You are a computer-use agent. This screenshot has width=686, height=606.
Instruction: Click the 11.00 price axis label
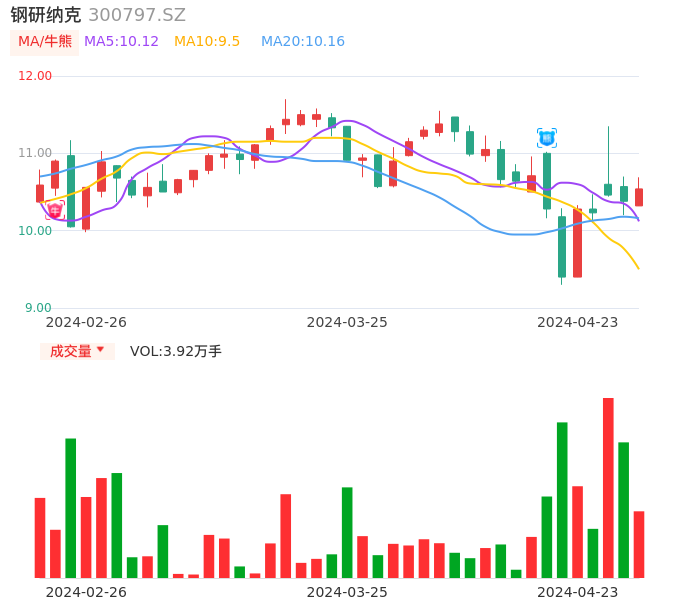tap(35, 153)
